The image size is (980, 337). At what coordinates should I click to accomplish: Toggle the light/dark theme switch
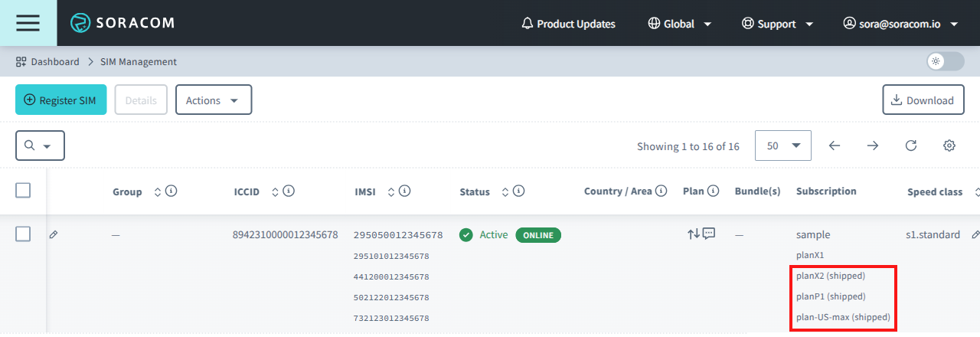tap(945, 61)
